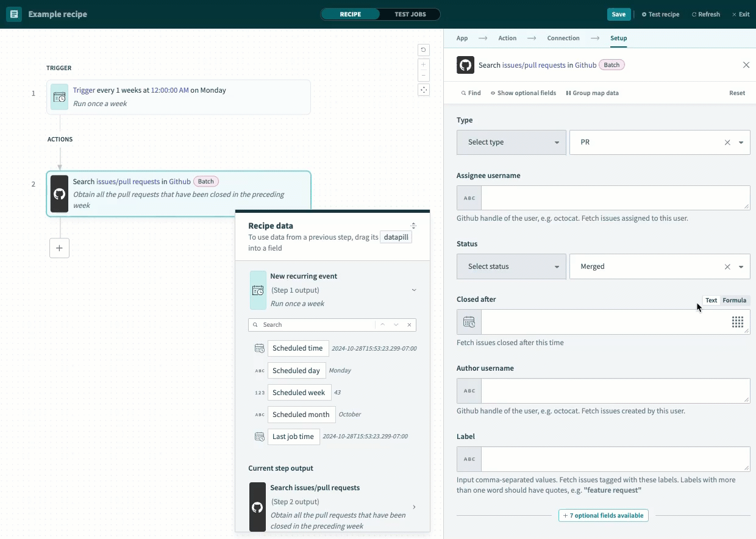This screenshot has width=756, height=539.
Task: Open the Select status dropdown
Action: tap(511, 266)
